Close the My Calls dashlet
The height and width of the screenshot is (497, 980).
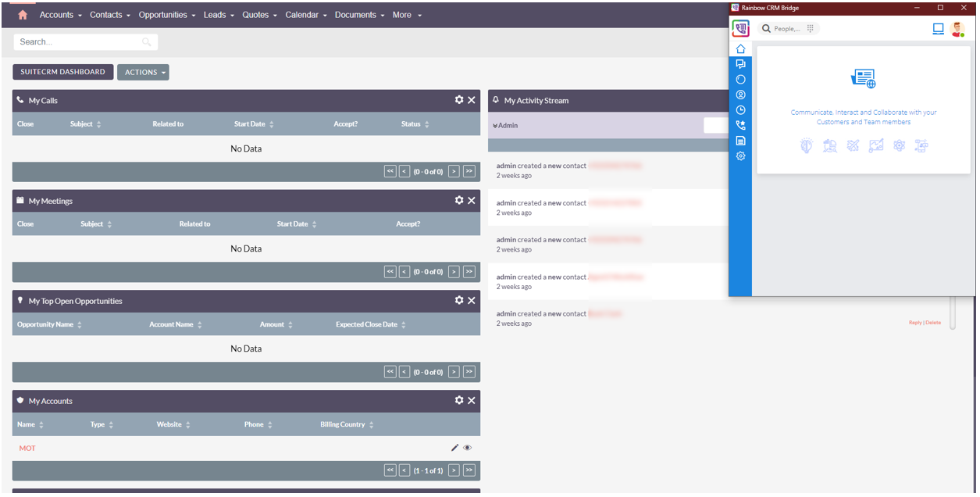[472, 100]
